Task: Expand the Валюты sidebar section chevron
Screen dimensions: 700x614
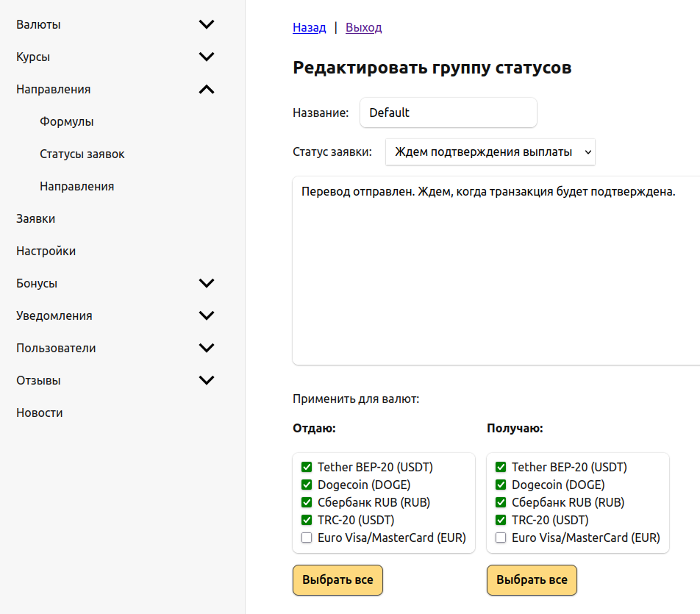Action: 207,24
